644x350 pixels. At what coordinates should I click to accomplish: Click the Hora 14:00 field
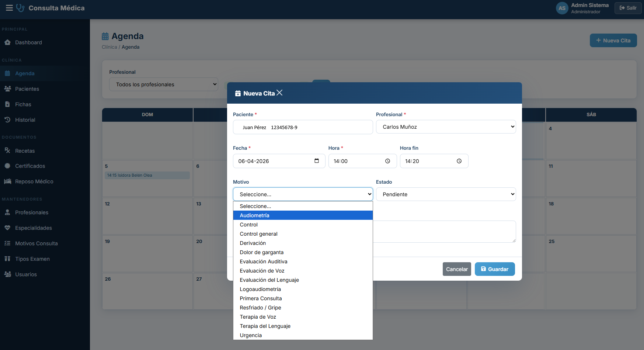click(x=362, y=161)
